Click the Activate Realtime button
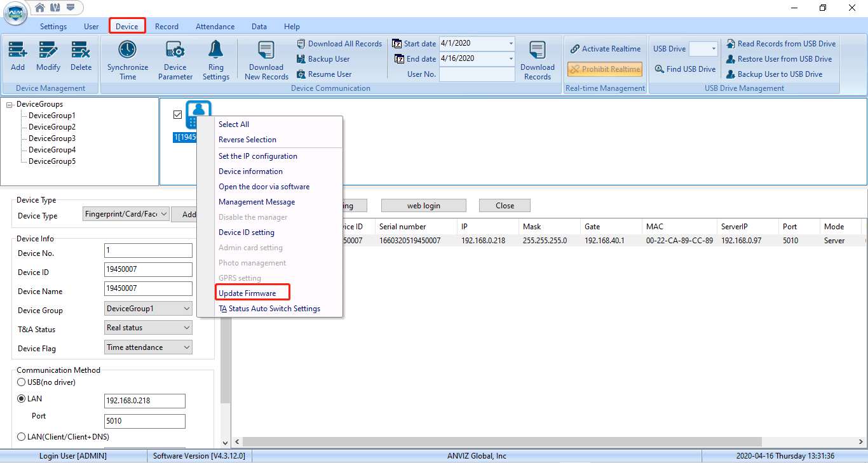The image size is (868, 463). pos(605,49)
